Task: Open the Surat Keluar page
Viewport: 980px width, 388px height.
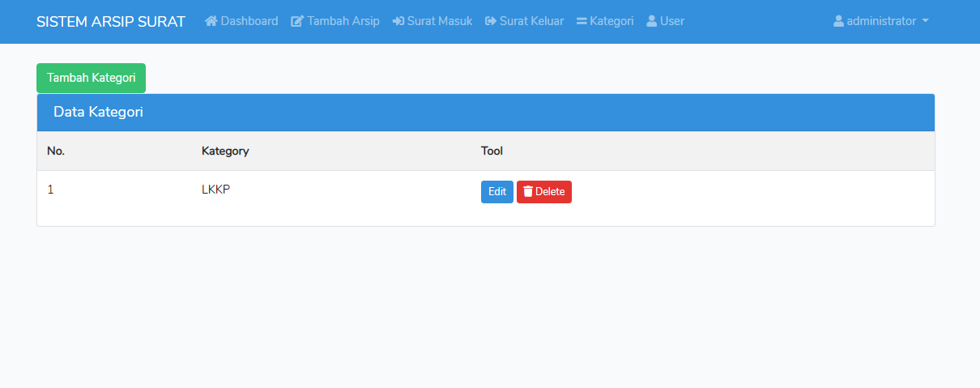Action: (524, 21)
